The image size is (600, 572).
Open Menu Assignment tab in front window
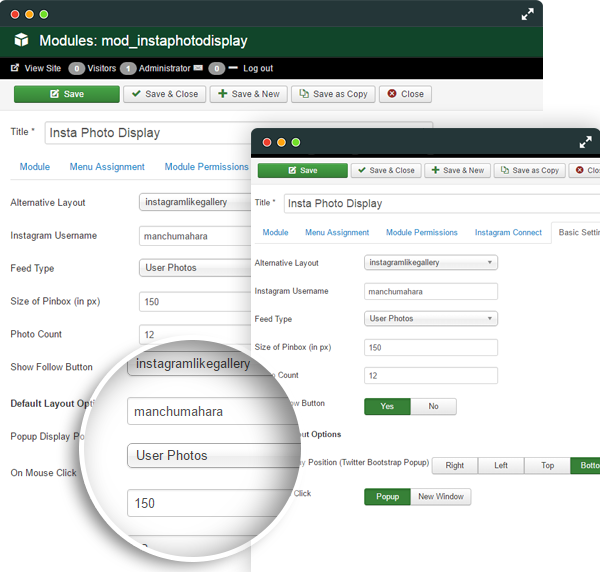pos(337,232)
